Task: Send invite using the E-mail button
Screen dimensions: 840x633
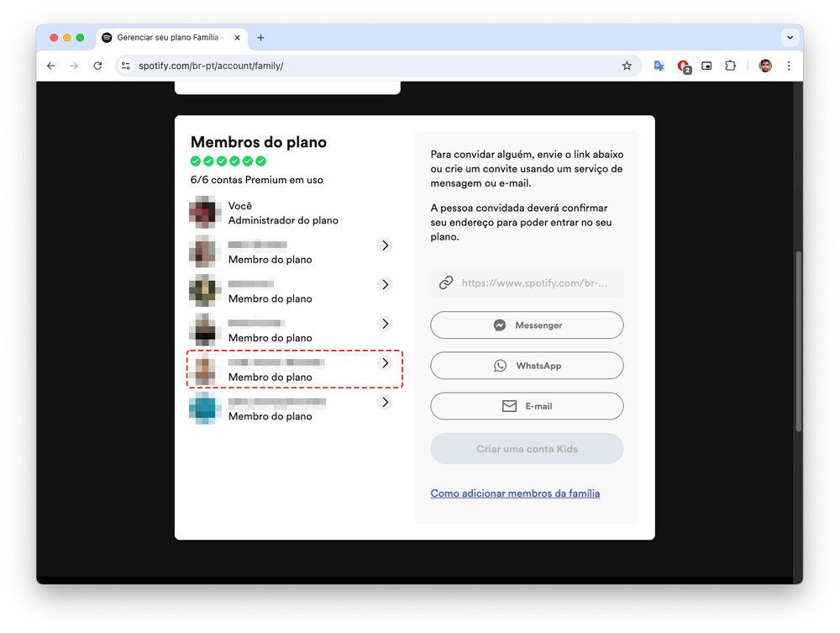Action: click(x=527, y=406)
